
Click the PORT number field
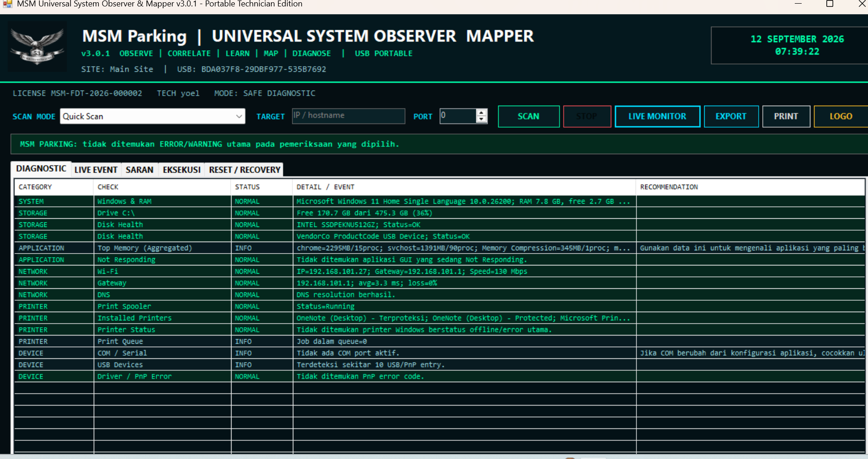[x=458, y=116]
